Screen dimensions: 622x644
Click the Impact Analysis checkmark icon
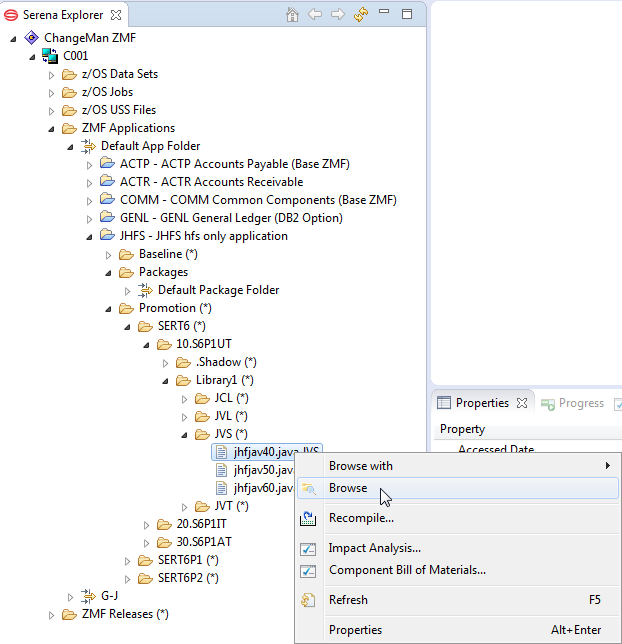tap(308, 549)
